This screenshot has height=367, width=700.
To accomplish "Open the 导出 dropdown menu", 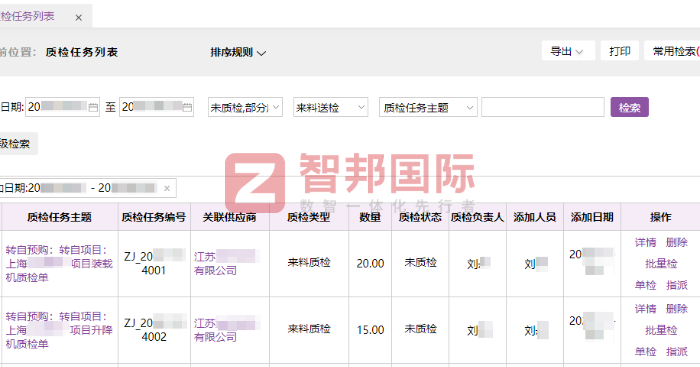I will [x=568, y=51].
